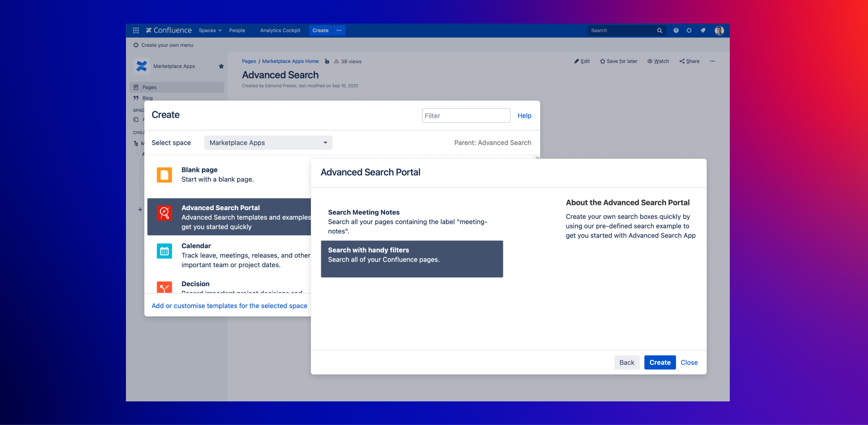This screenshot has width=868, height=425.
Task: Click Create in the Advanced Search Portal dialog
Action: [x=660, y=363]
